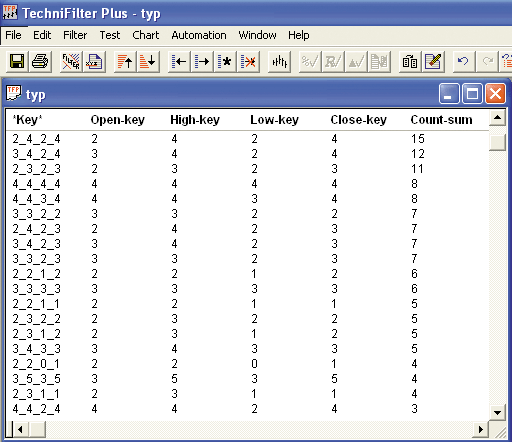Select the row with key 3_5_3_5
Screen dimensions: 512x442
point(247,379)
